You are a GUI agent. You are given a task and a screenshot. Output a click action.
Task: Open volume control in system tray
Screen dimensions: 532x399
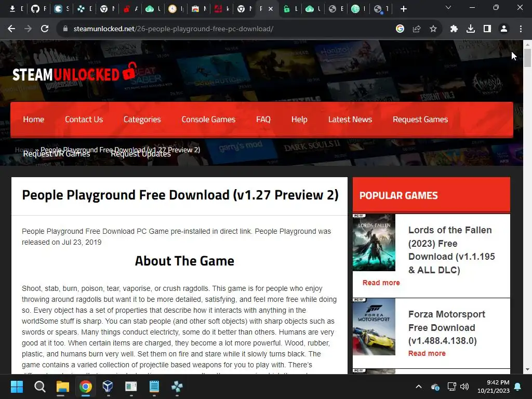tap(464, 387)
